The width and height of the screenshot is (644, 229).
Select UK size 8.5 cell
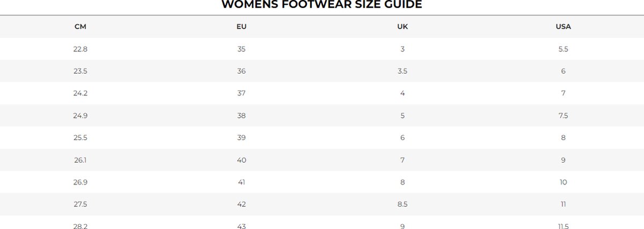(x=402, y=204)
